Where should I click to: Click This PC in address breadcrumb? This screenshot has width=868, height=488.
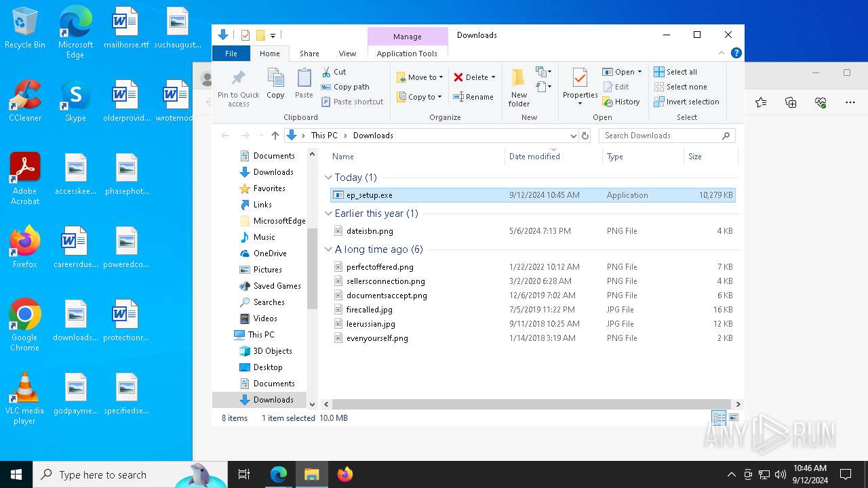323,136
